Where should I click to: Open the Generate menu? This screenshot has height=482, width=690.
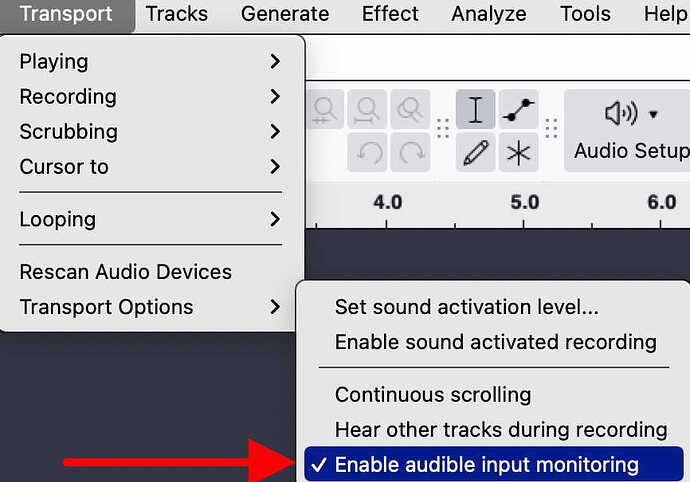285,14
